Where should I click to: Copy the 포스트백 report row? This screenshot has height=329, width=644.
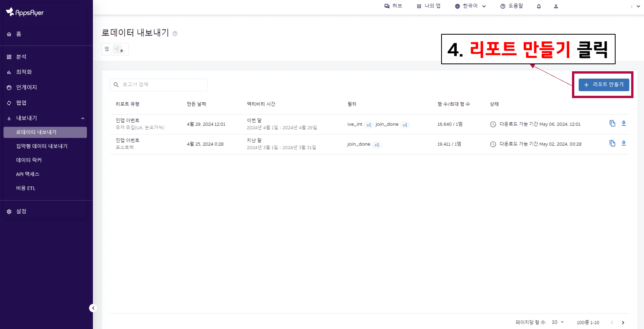[x=612, y=143]
